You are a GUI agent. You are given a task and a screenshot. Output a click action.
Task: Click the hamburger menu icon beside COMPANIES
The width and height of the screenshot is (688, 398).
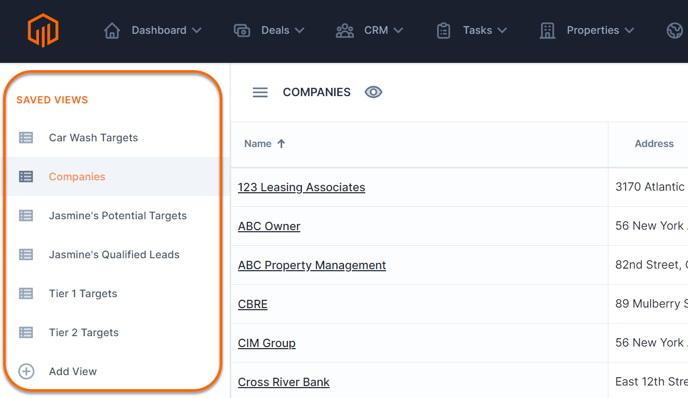tap(260, 92)
